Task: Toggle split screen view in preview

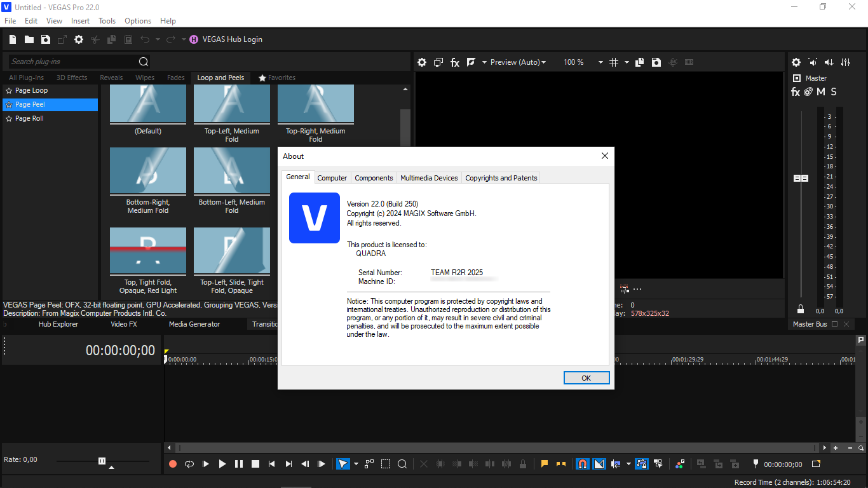Action: (471, 62)
